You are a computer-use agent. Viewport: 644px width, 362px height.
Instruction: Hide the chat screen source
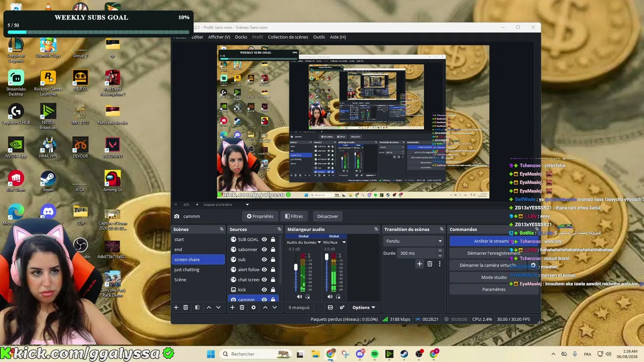264,280
